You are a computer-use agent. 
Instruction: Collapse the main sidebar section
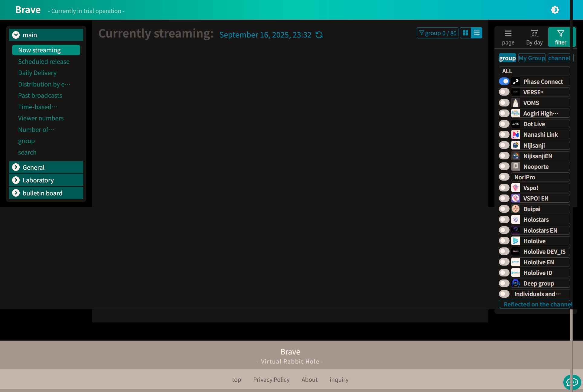point(46,35)
